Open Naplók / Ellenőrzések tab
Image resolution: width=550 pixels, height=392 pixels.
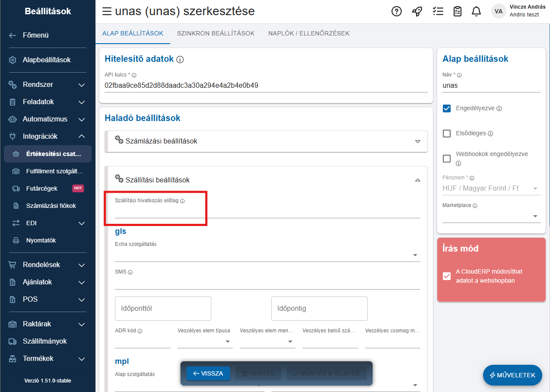click(308, 33)
